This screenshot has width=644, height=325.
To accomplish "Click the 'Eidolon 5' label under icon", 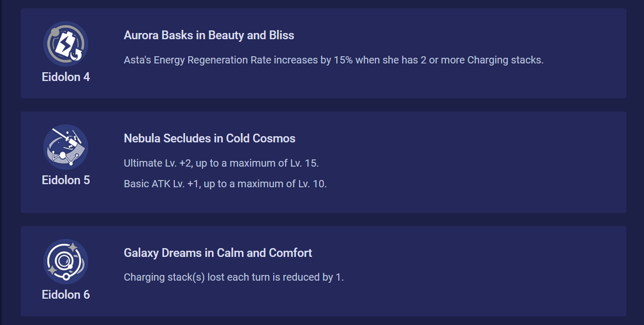I will pos(66,180).
